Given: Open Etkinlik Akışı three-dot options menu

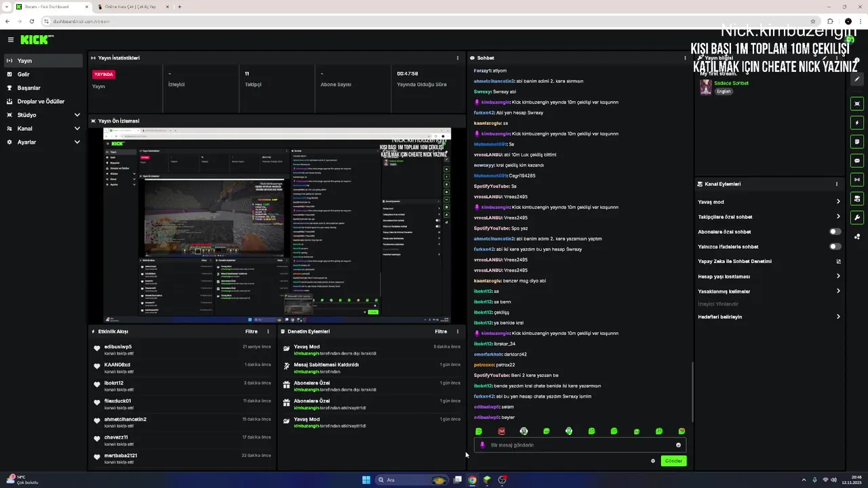Looking at the screenshot, I should pos(268,331).
